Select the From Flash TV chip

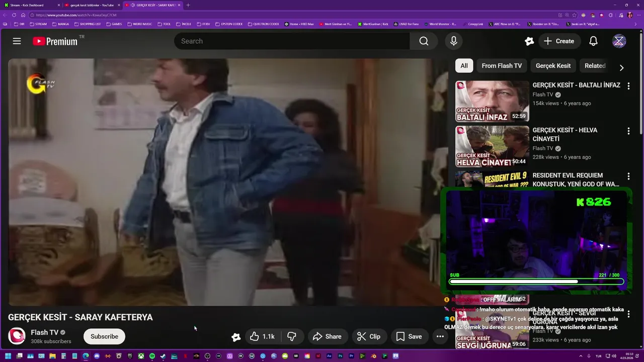502,66
